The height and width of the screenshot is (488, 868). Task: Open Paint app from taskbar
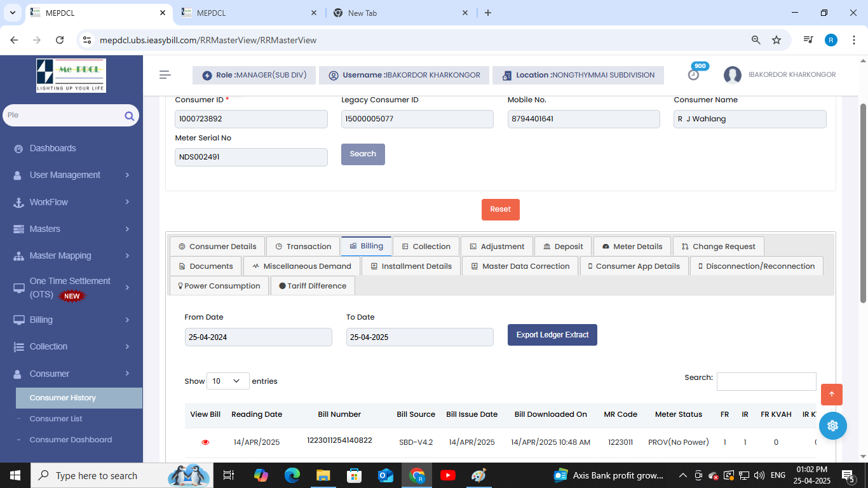click(x=478, y=475)
